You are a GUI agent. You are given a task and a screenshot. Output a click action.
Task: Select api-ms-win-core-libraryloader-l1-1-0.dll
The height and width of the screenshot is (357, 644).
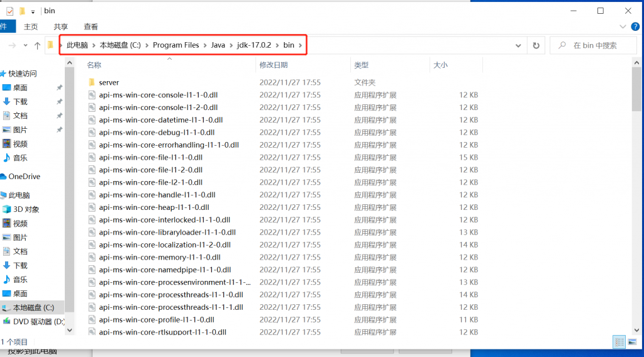point(167,233)
